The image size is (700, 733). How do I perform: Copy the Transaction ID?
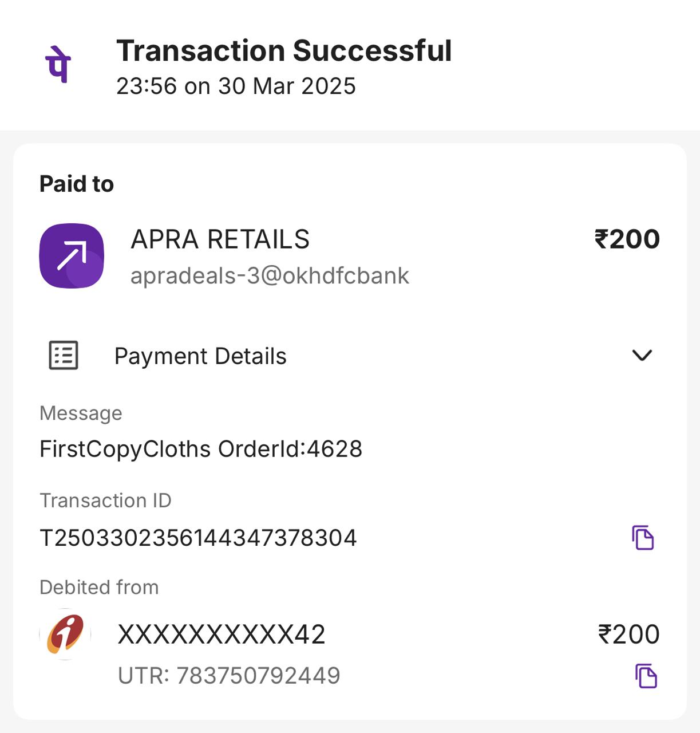(643, 538)
